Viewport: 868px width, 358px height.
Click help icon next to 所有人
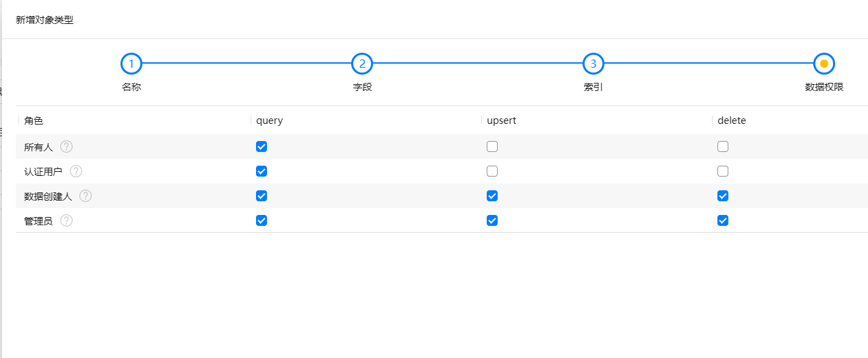click(x=66, y=146)
